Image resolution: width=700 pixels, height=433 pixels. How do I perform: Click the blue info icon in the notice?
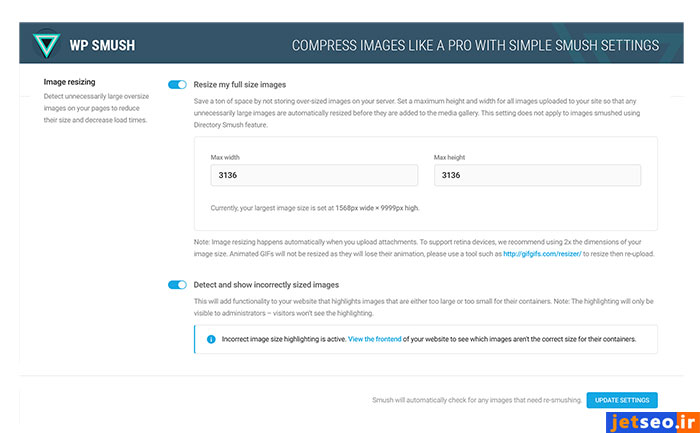(x=210, y=339)
